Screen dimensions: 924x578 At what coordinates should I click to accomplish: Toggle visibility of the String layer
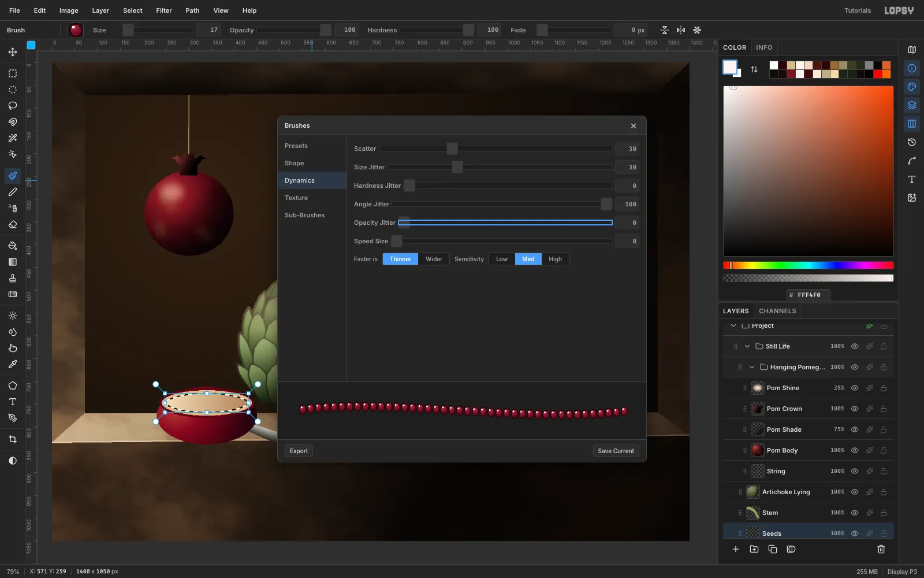[x=855, y=471]
